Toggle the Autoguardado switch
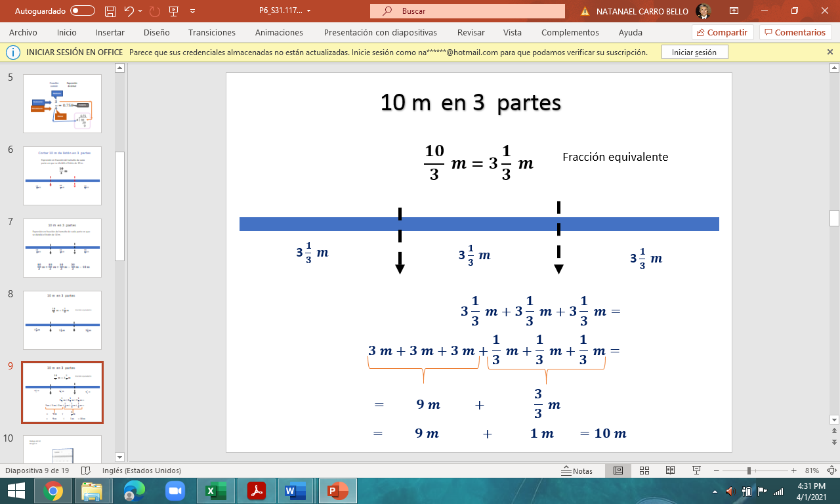This screenshot has height=504, width=840. coord(82,11)
